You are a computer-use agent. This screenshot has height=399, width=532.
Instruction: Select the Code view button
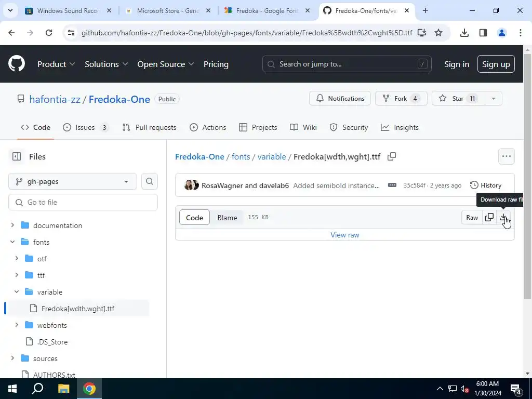click(194, 218)
